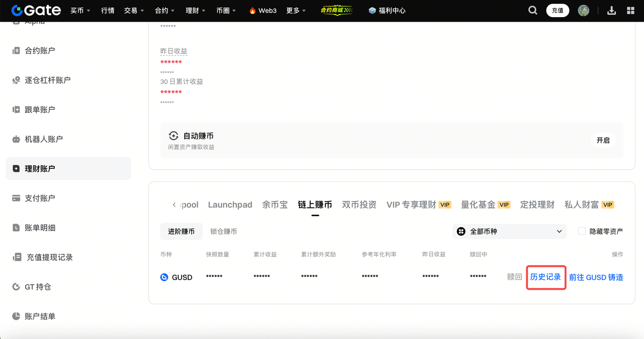Screen dimensions: 644x339
Task: Switch to 锁仓赚币 option
Action: pyautogui.click(x=223, y=231)
